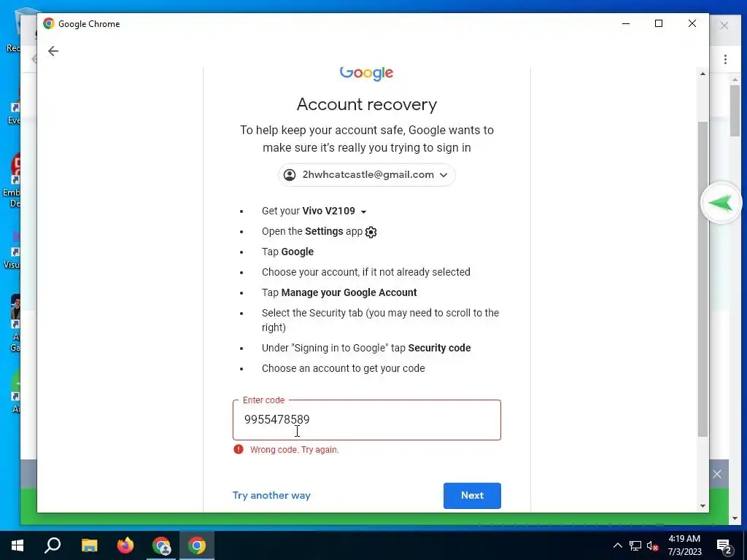Maximize the Google Chrome window
This screenshot has width=747, height=560.
[x=659, y=24]
